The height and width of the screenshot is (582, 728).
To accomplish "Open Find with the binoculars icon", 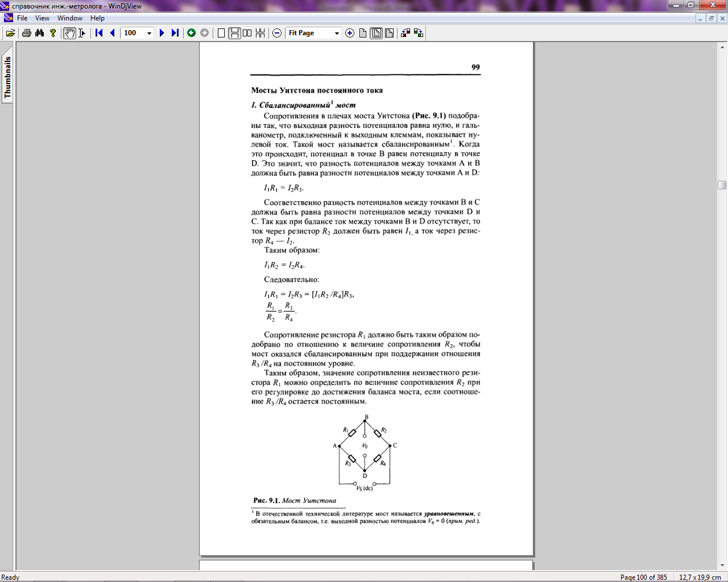I will (39, 33).
